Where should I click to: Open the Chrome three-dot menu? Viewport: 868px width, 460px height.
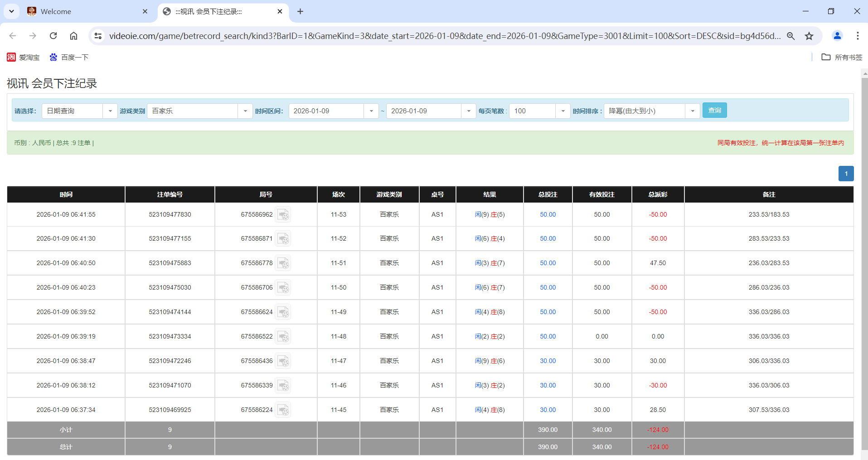pos(857,36)
